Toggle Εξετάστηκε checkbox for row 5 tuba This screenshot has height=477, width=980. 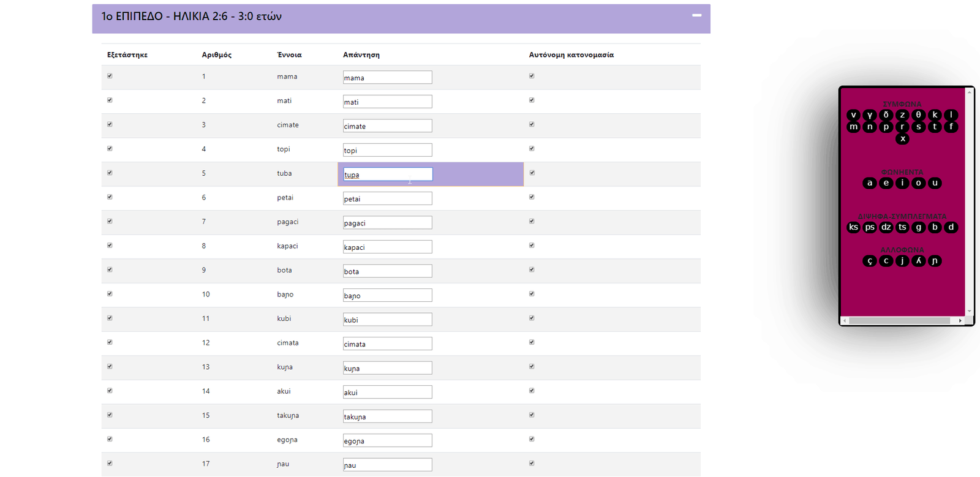[x=110, y=173]
